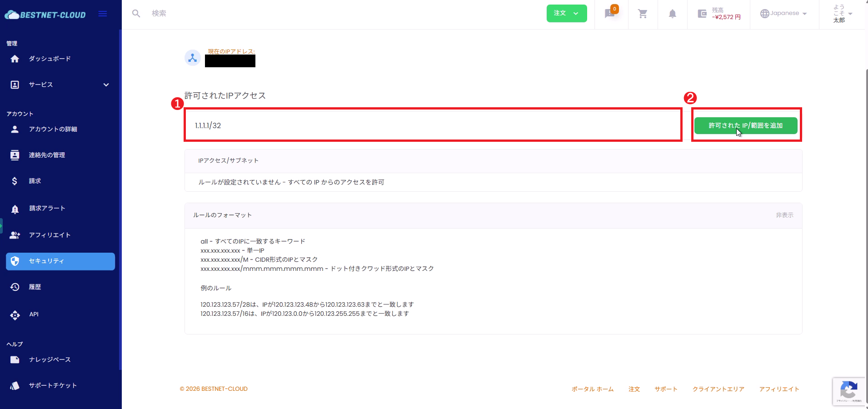Image resolution: width=868 pixels, height=409 pixels.
Task: Open the Japanese language dropdown
Action: coord(783,14)
